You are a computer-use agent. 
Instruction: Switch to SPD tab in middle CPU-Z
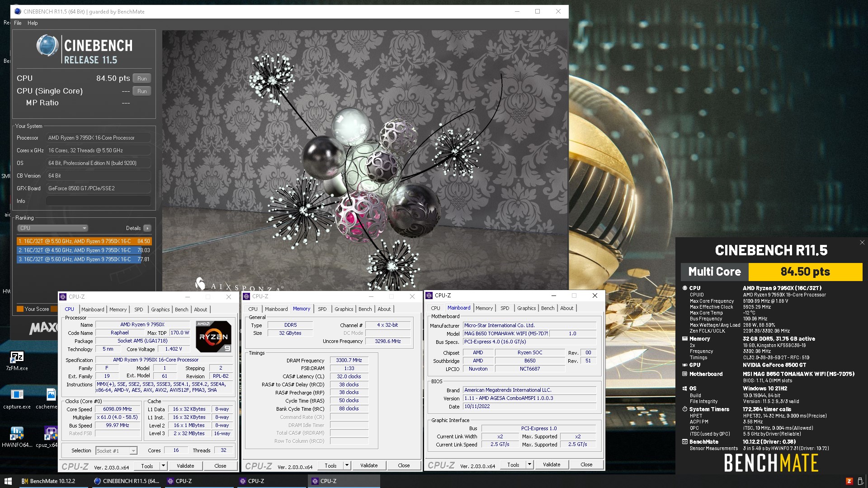pyautogui.click(x=322, y=309)
